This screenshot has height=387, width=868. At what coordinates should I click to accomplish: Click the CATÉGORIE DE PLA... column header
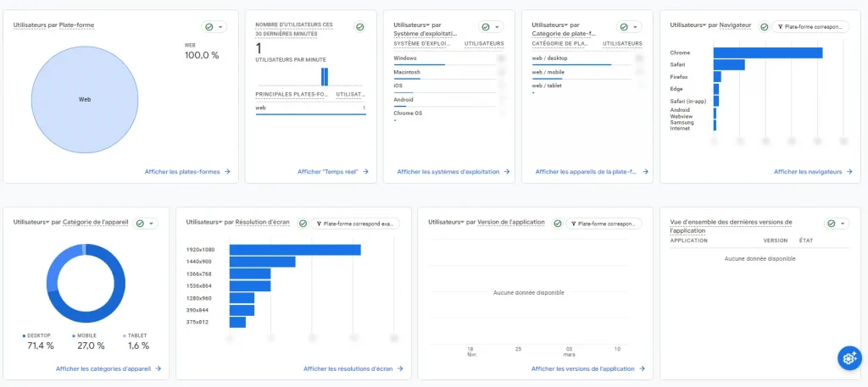coord(561,43)
